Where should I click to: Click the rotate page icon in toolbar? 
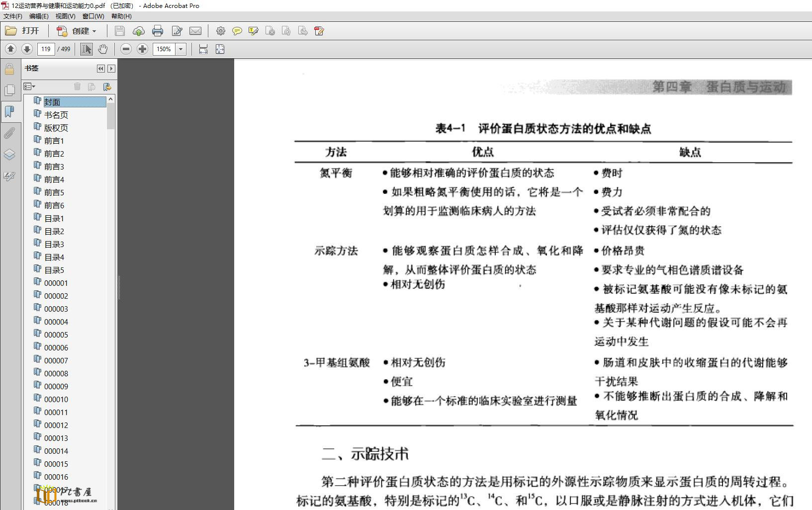pyautogui.click(x=286, y=31)
